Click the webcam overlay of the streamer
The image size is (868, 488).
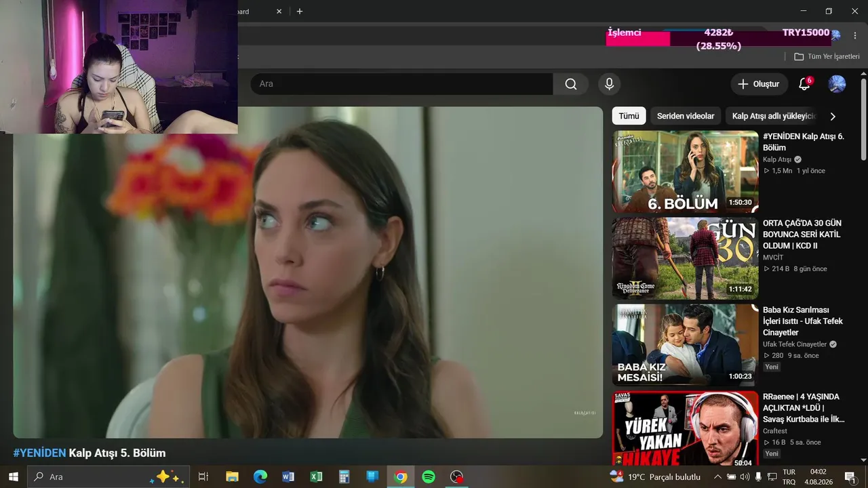[x=119, y=66]
